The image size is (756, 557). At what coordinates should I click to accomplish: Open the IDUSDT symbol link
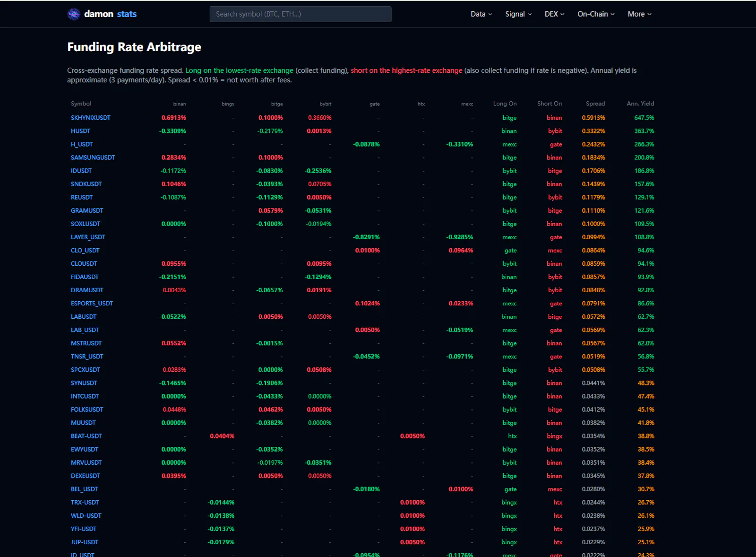[81, 171]
